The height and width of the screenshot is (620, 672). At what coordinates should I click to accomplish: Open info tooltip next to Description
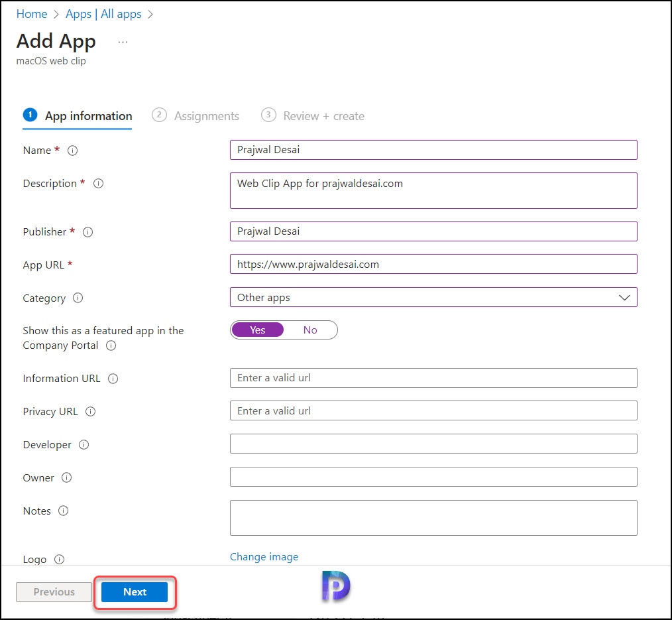(98, 184)
